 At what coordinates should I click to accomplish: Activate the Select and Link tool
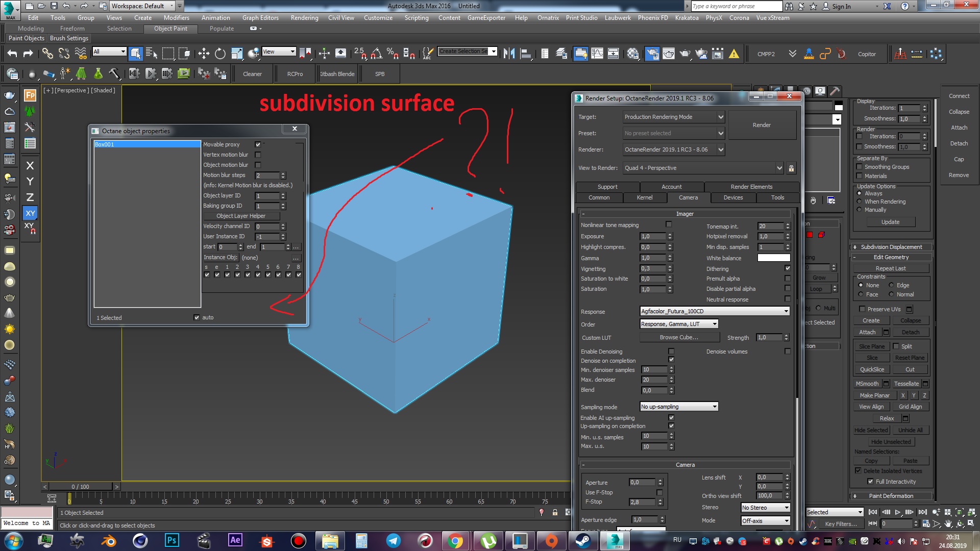coord(47,54)
